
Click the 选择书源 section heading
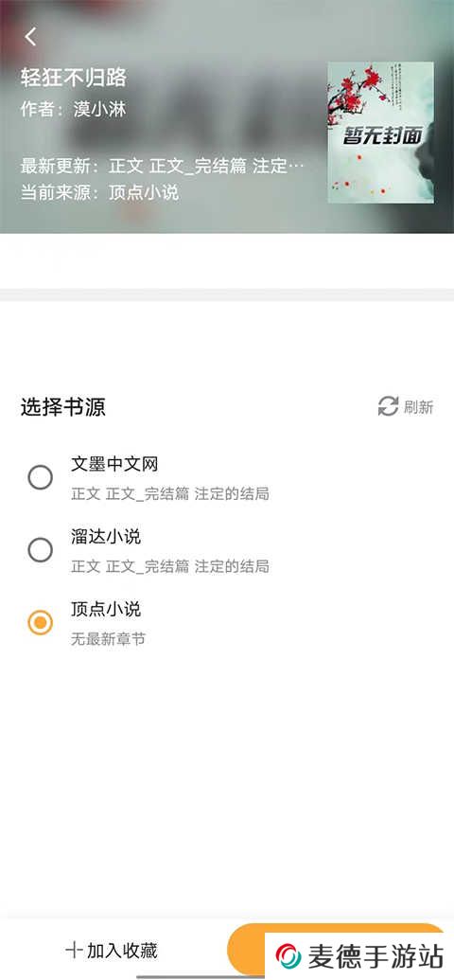coord(63,407)
